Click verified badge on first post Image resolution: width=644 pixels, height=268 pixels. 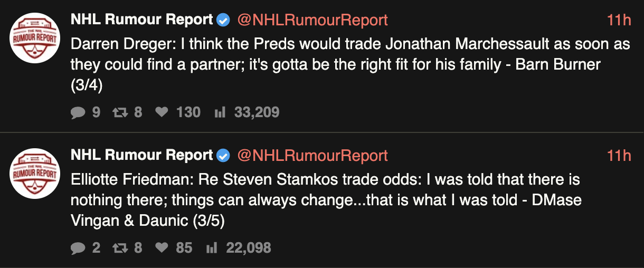[223, 21]
